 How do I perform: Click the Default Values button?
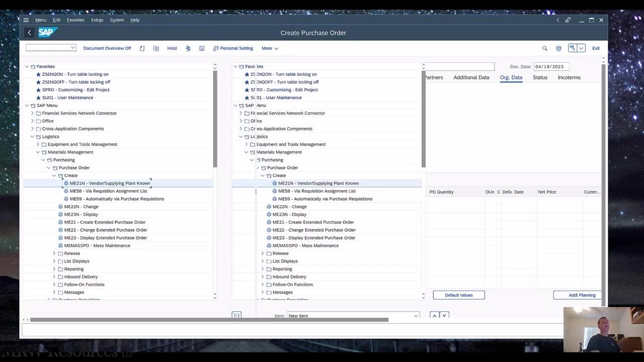pyautogui.click(x=459, y=295)
